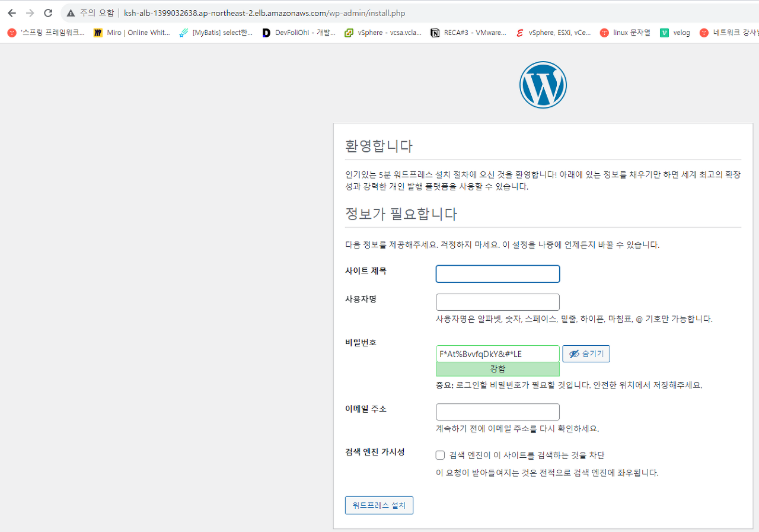Click the 환영합니다 heading
The height and width of the screenshot is (532, 759).
379,146
